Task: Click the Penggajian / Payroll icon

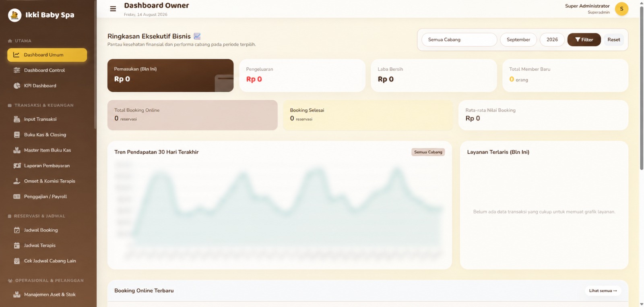Action: pyautogui.click(x=17, y=197)
